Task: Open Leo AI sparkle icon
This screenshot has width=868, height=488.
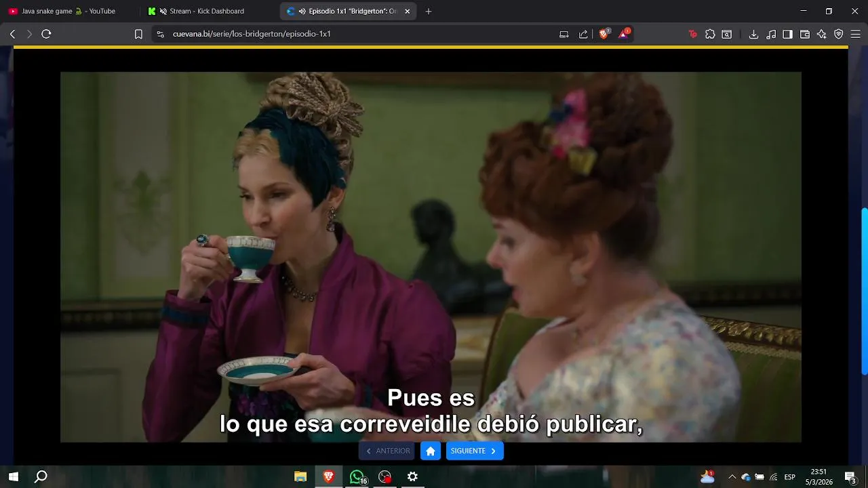Action: (x=822, y=34)
